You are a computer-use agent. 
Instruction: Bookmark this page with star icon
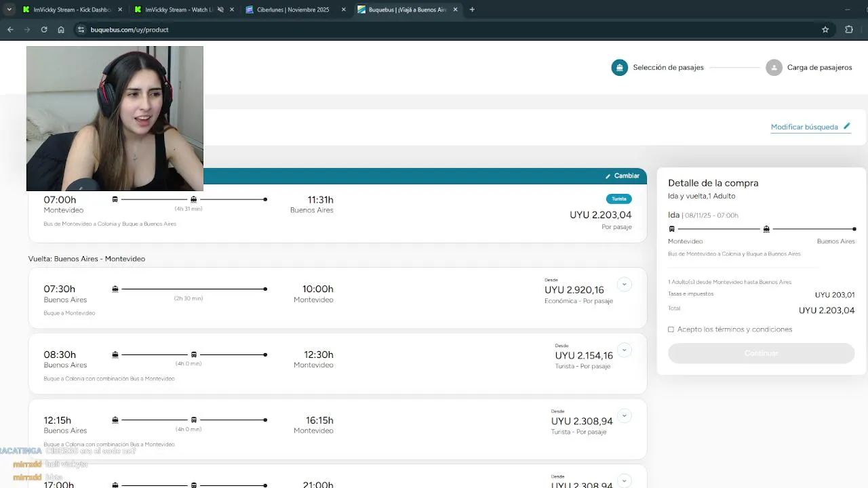coord(825,30)
